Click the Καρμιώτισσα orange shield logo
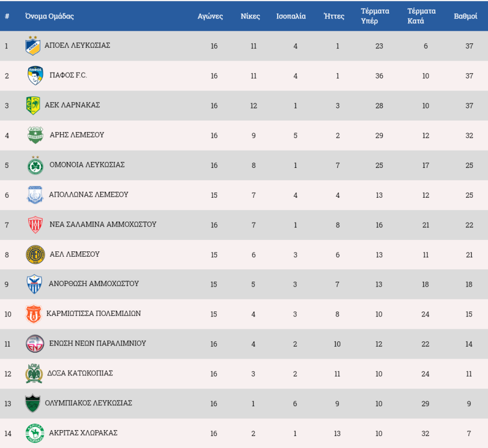488x448 pixels. pos(33,314)
